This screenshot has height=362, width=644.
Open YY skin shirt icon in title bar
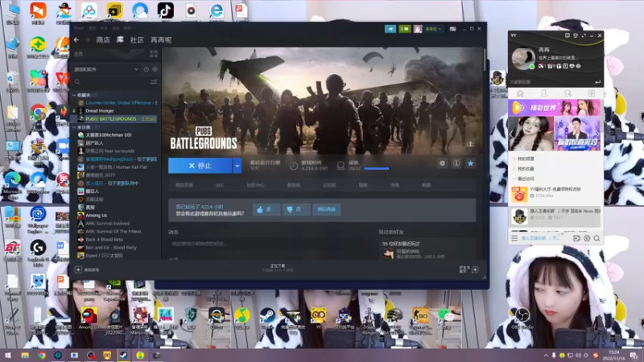[x=576, y=35]
